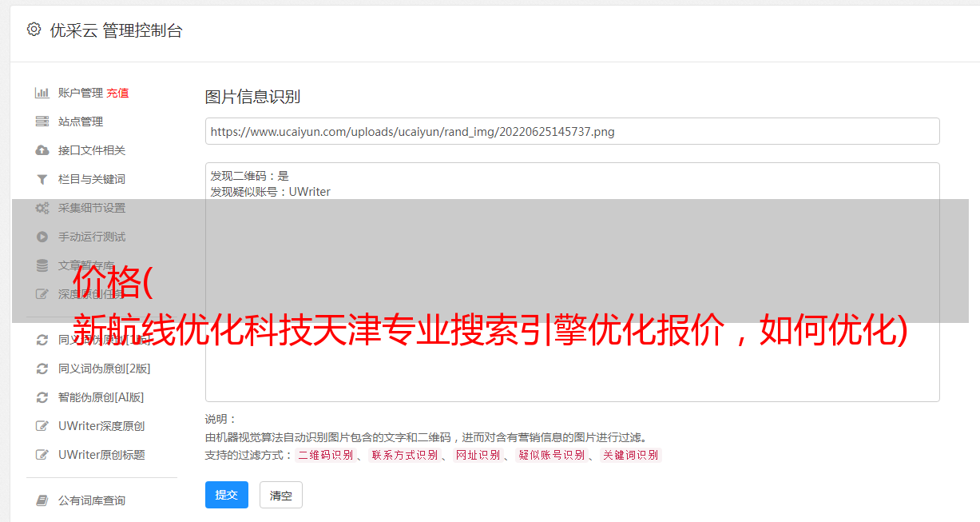Image resolution: width=980 pixels, height=522 pixels.
Task: Select the result line 发现二维码：是
Action: pyautogui.click(x=250, y=176)
